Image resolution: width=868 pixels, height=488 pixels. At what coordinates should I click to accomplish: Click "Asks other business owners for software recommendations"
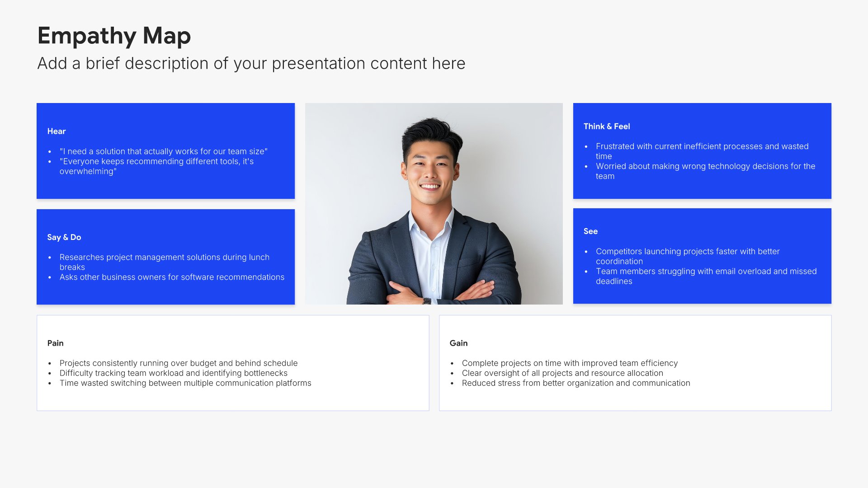pos(172,277)
